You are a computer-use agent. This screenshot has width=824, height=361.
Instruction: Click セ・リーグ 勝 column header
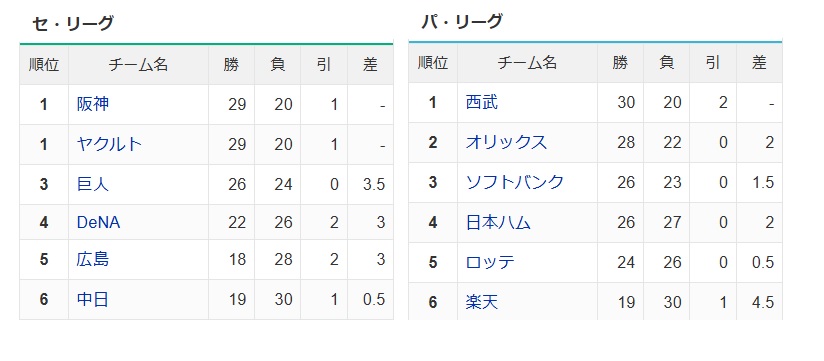(231, 65)
